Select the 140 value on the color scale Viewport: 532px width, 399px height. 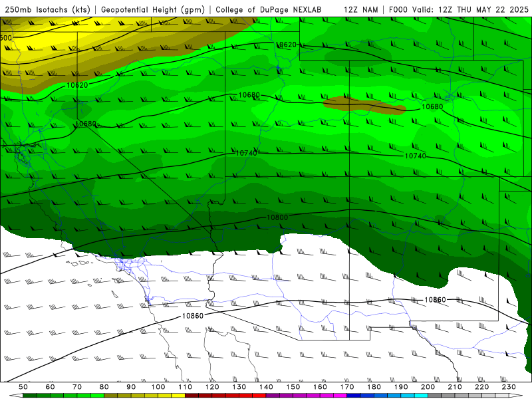pos(266,387)
